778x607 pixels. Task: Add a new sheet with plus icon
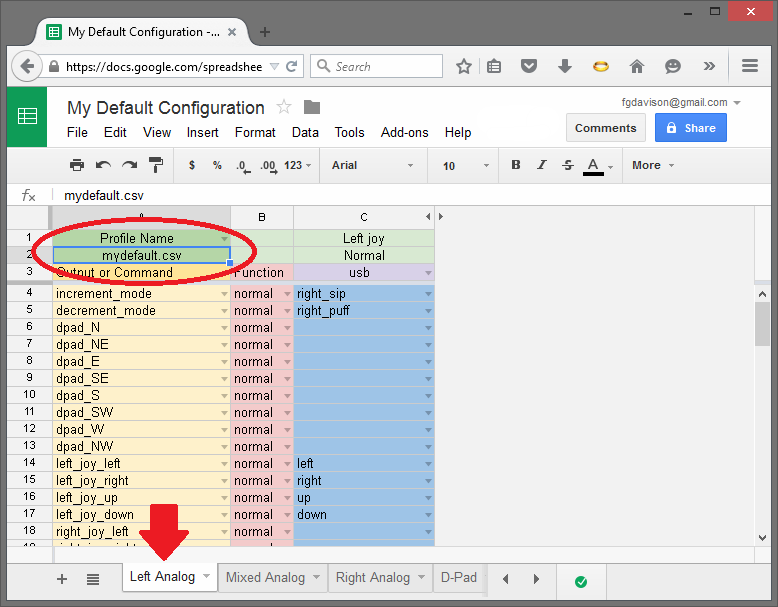tap(62, 579)
